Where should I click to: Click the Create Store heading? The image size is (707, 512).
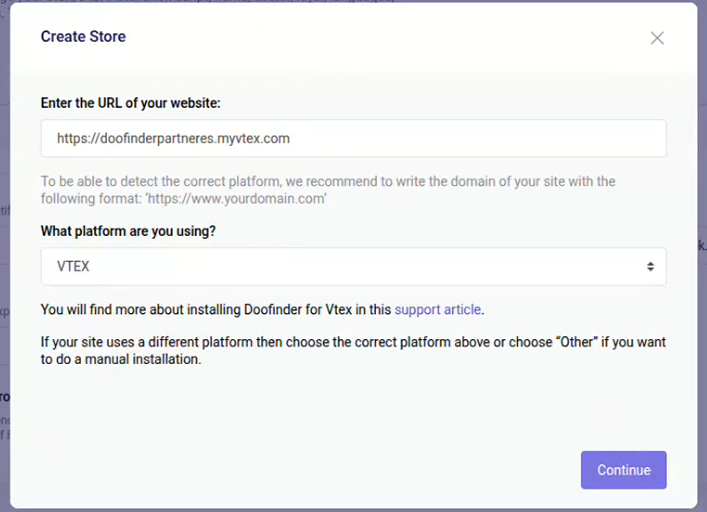click(83, 37)
